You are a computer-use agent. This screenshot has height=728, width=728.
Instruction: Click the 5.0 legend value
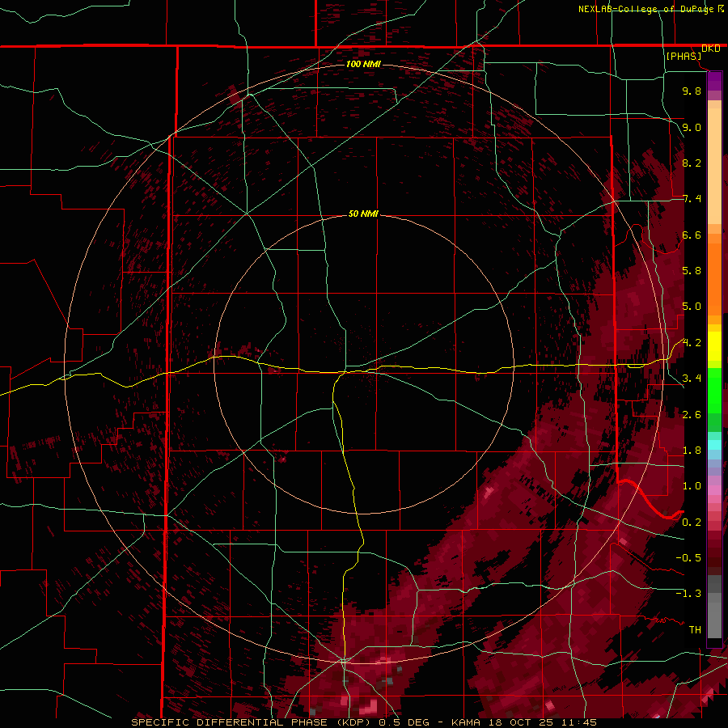(x=692, y=307)
